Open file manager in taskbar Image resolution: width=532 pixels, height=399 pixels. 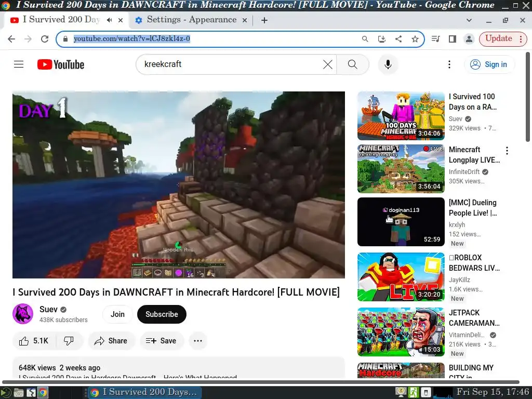(x=18, y=393)
